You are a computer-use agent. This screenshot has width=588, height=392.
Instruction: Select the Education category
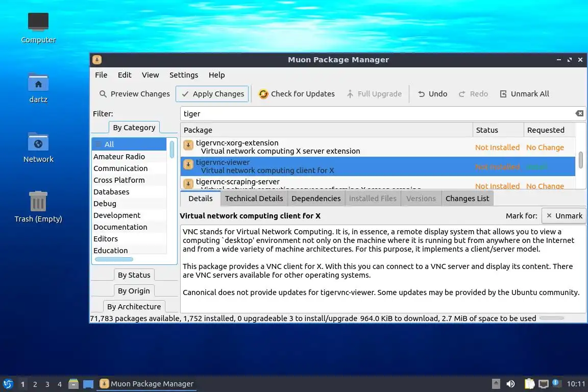click(x=129, y=250)
